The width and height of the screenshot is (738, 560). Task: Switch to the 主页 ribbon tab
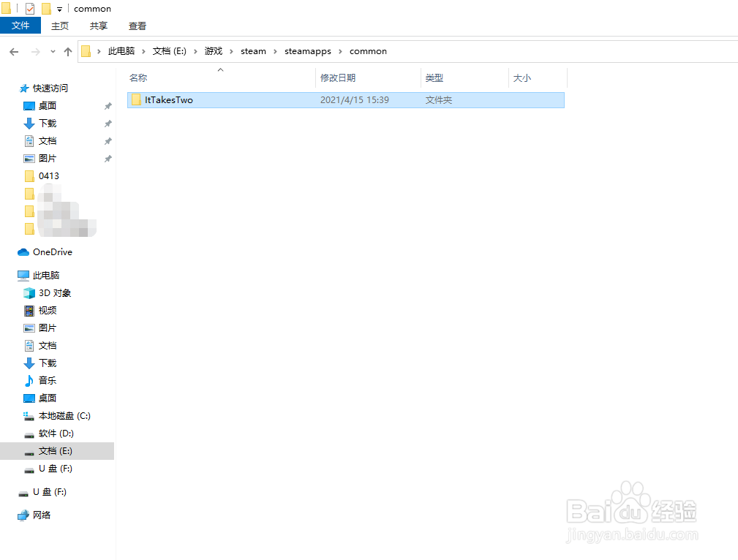tap(60, 26)
